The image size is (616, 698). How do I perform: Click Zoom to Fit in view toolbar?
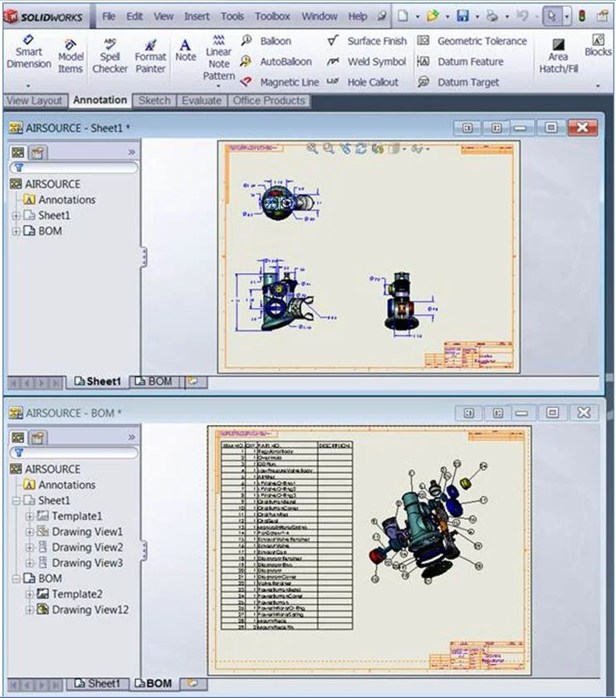312,149
